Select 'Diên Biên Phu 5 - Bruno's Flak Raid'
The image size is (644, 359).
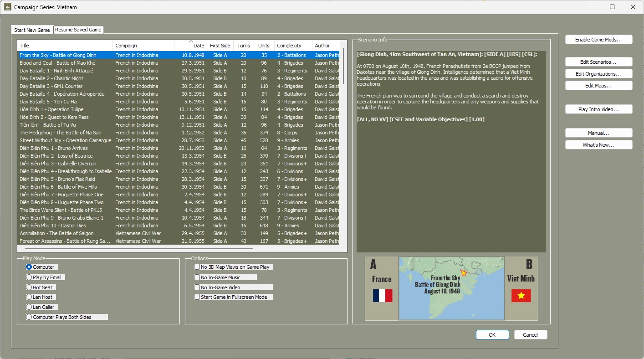pyautogui.click(x=179, y=179)
